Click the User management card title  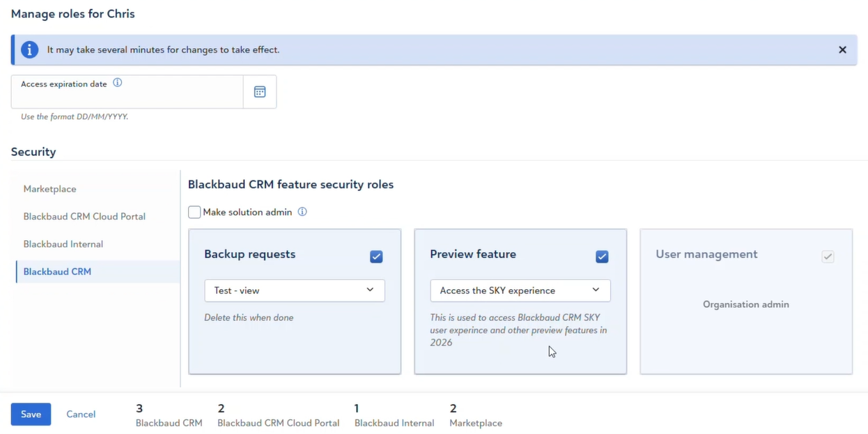[x=706, y=254]
